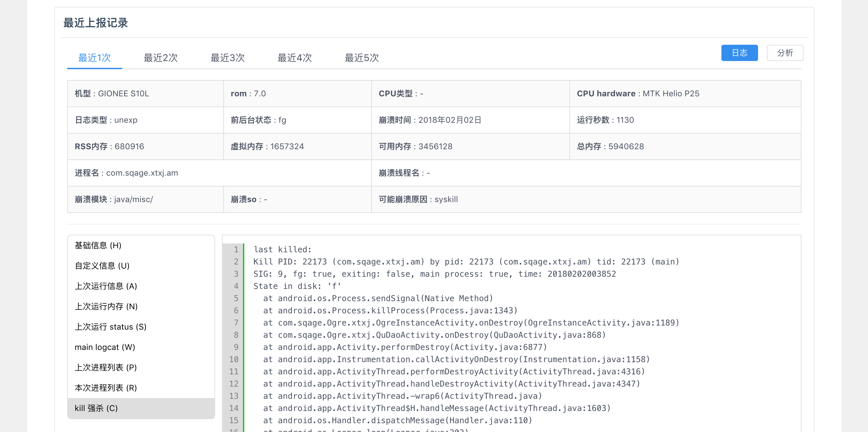Click 进程名 com.sqage.xtxj.am cell
Screen dimensions: 868x432
click(x=220, y=173)
